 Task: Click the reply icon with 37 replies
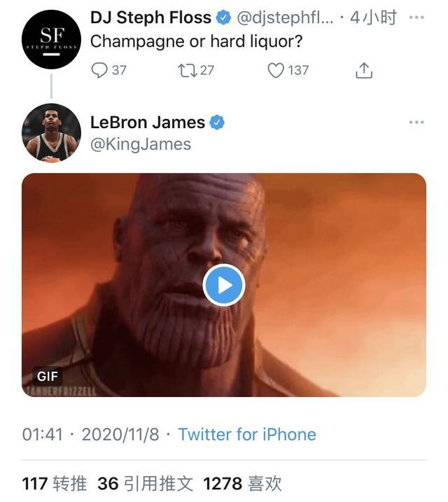(x=100, y=70)
